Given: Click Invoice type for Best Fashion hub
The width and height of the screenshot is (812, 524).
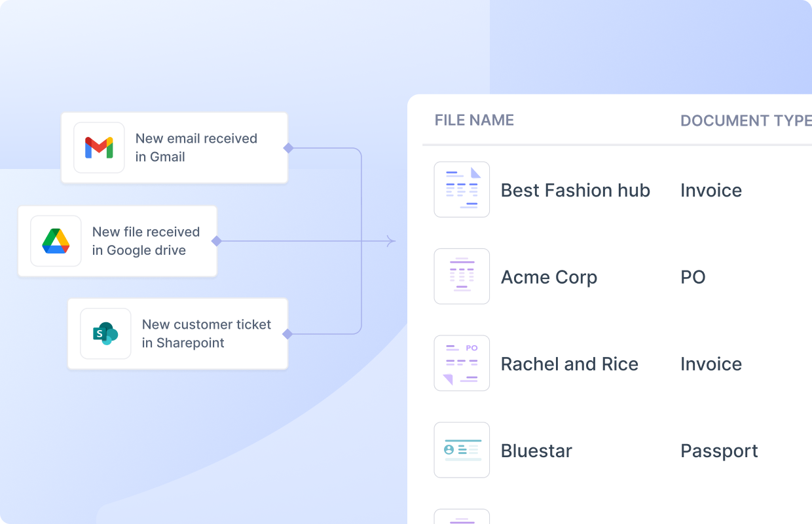Looking at the screenshot, I should 711,190.
